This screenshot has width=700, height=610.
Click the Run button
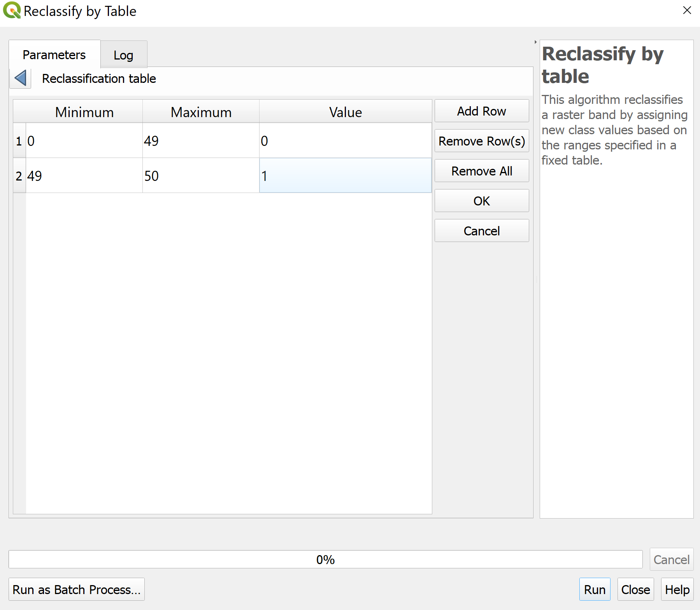tap(594, 590)
